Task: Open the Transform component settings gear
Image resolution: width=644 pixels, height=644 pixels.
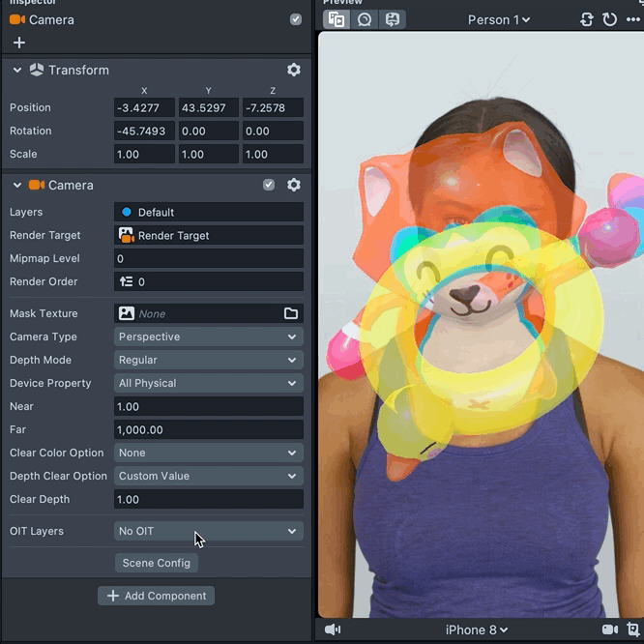Action: coord(294,70)
